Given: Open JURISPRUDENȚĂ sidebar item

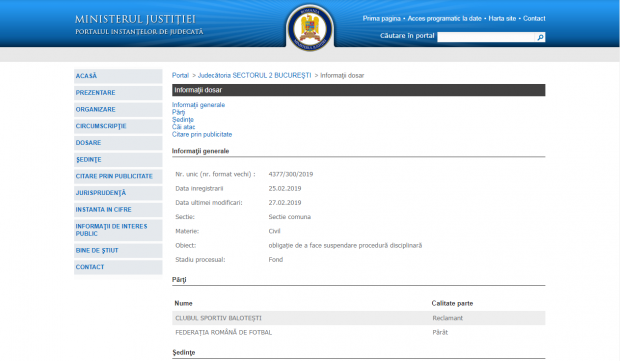Looking at the screenshot, I should coord(118,193).
